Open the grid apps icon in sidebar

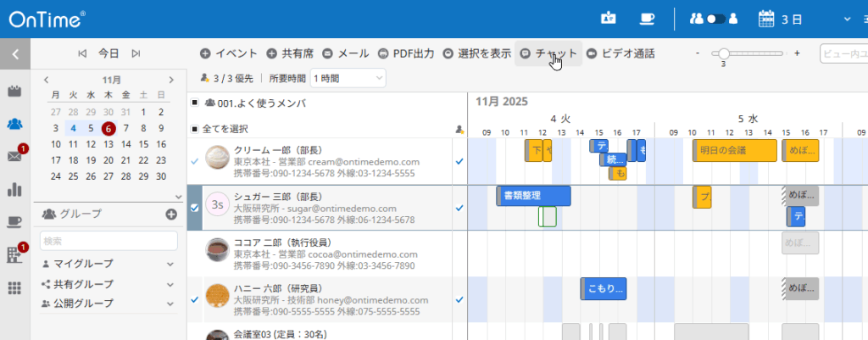pyautogui.click(x=14, y=287)
